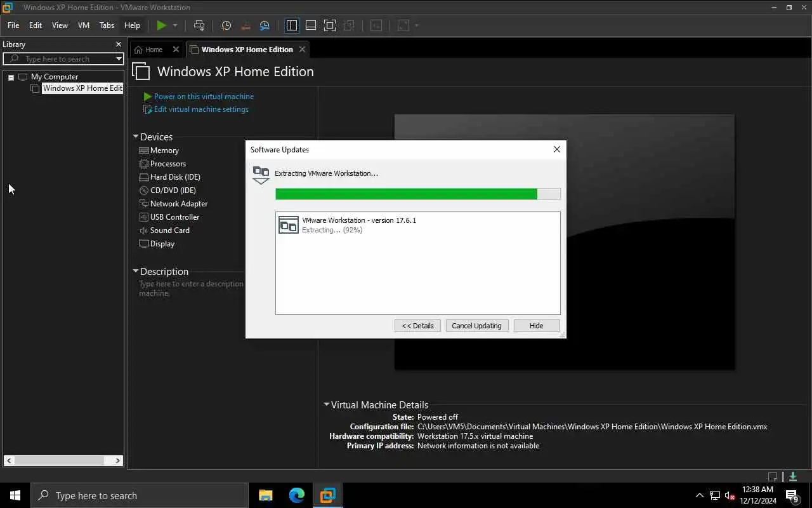Open the Snapshot Manager toolbar icon
This screenshot has height=508, width=812.
[x=265, y=25]
